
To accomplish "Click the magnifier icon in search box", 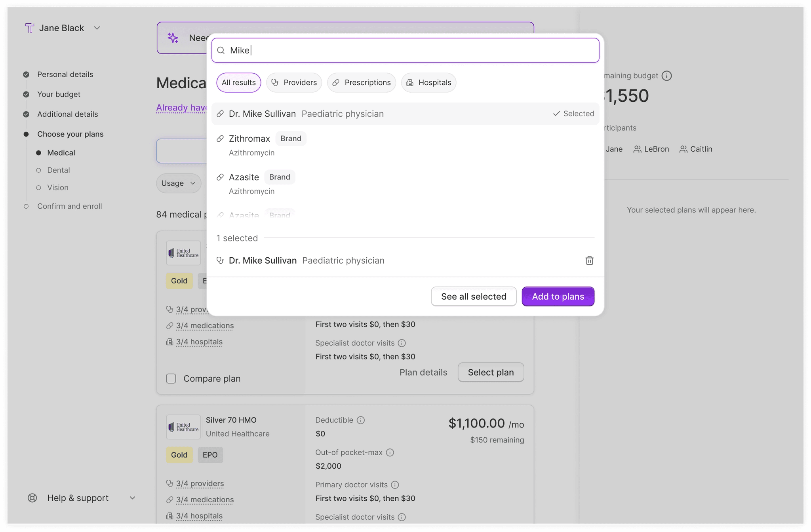I will (221, 50).
